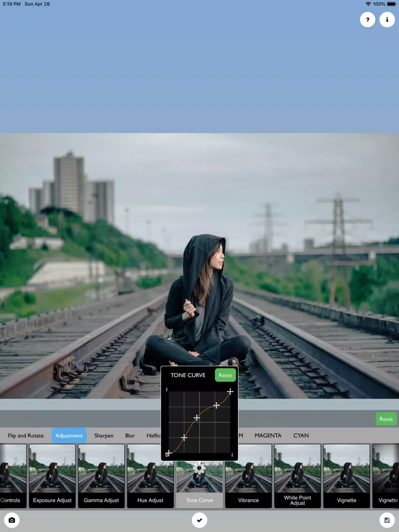
Task: Reset the tone curve in the popup
Action: 225,375
